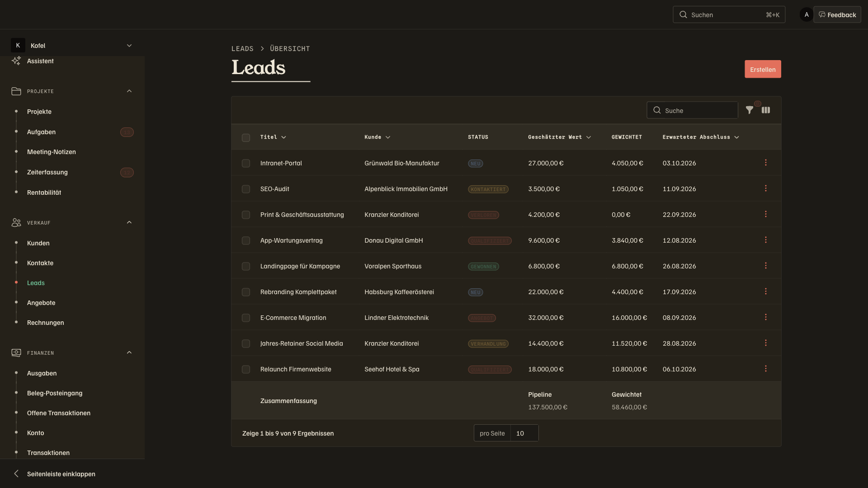Change the pro Seite page size
The width and height of the screenshot is (868, 488).
[x=524, y=433]
